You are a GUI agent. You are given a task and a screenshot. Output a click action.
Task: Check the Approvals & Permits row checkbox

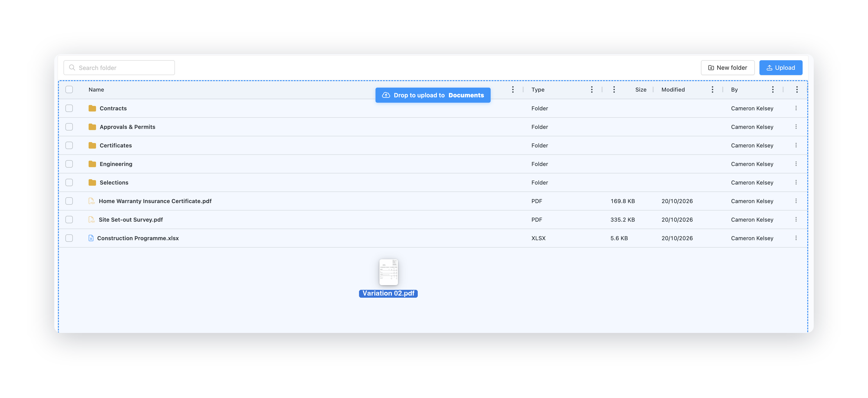pyautogui.click(x=69, y=127)
